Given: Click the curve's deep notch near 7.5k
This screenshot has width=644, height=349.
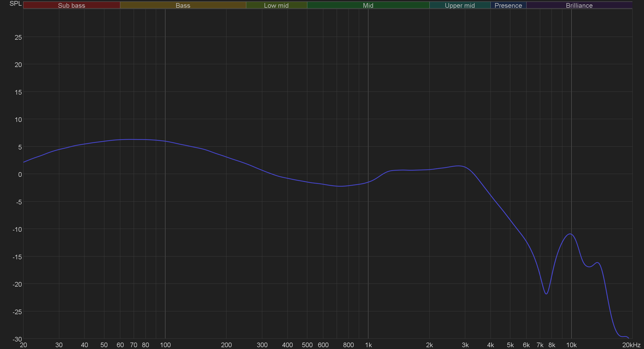Looking at the screenshot, I should coord(546,294).
